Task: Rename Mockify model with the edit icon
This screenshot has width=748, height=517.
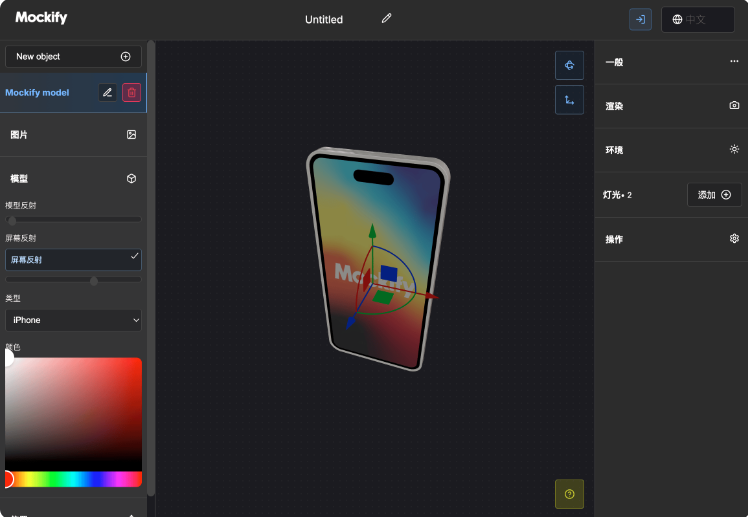Action: [108, 92]
